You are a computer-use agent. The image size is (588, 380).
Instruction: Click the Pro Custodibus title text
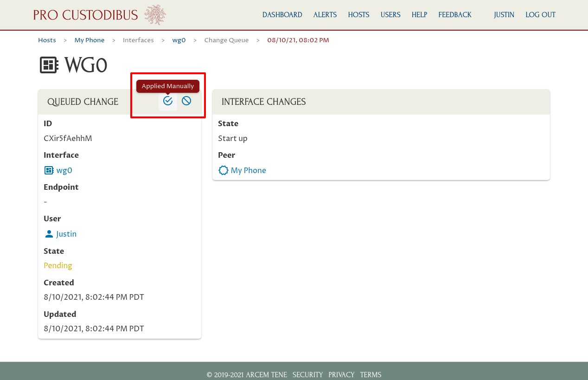point(86,15)
